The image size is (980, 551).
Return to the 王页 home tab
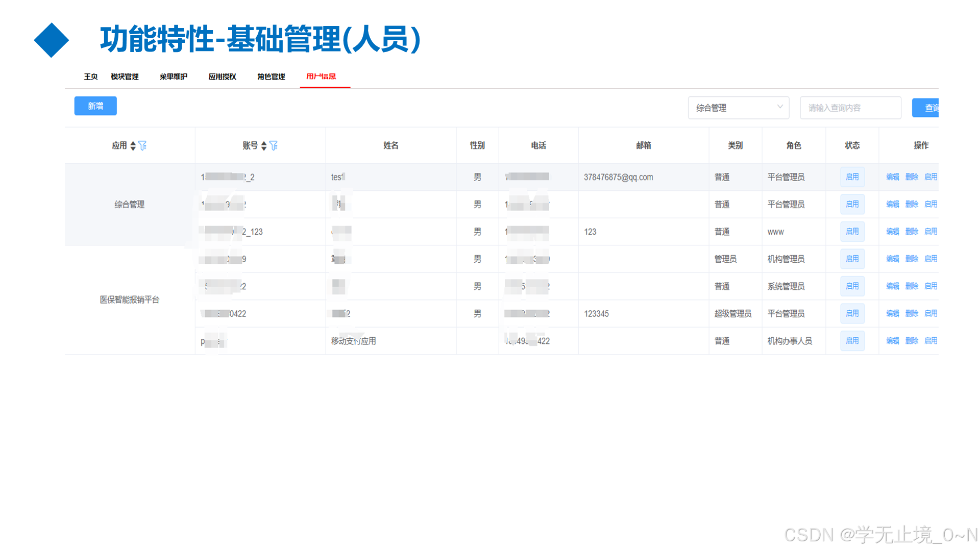[x=90, y=77]
